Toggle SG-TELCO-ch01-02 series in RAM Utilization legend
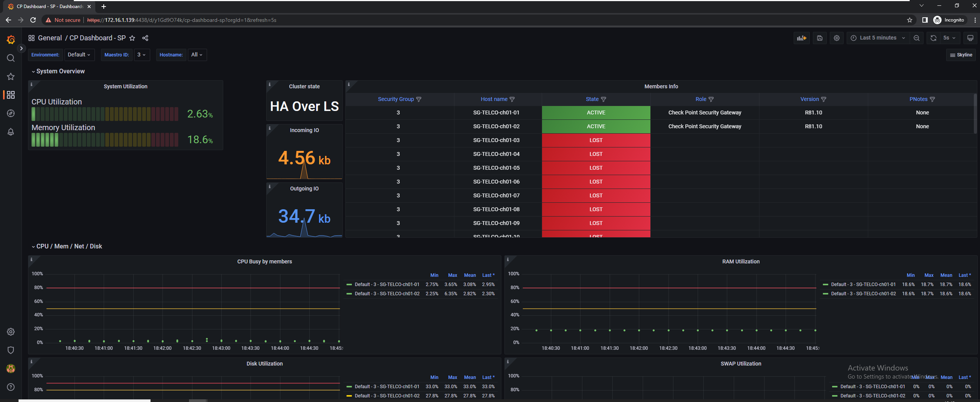Screen dimensions: 980x402 (863, 294)
